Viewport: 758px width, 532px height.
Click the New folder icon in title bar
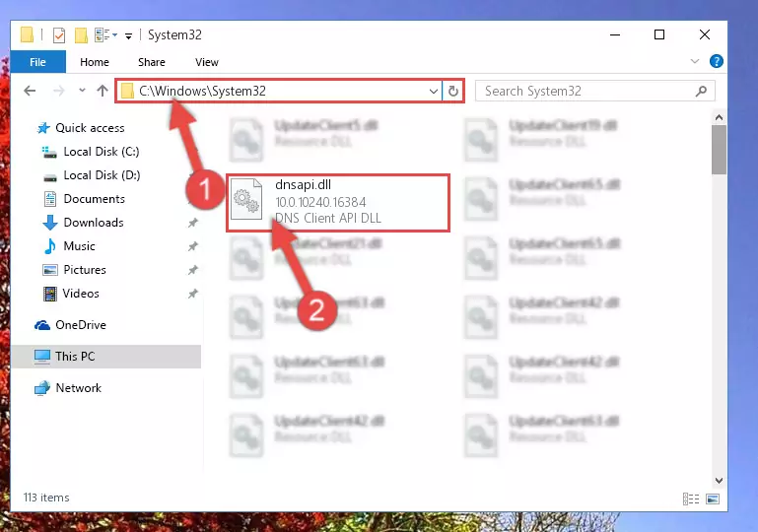pos(81,35)
